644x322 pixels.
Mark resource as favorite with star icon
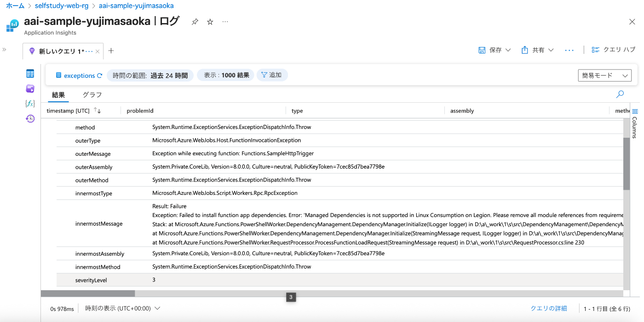[210, 22]
